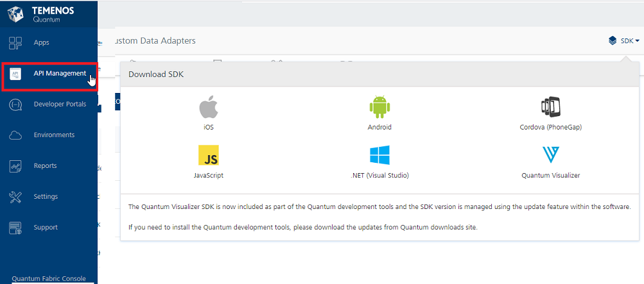Open the Apps section icon in sidebar
644x284 pixels.
pos(16,43)
